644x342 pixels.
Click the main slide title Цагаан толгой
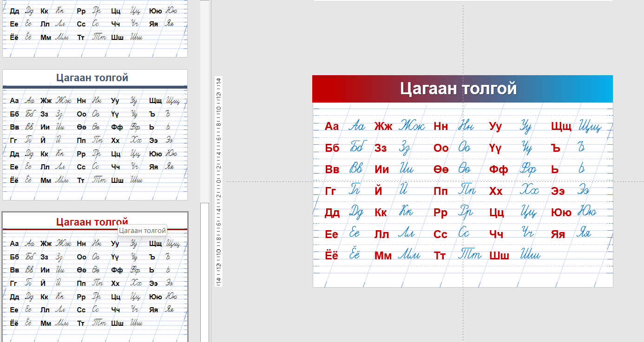(x=458, y=88)
